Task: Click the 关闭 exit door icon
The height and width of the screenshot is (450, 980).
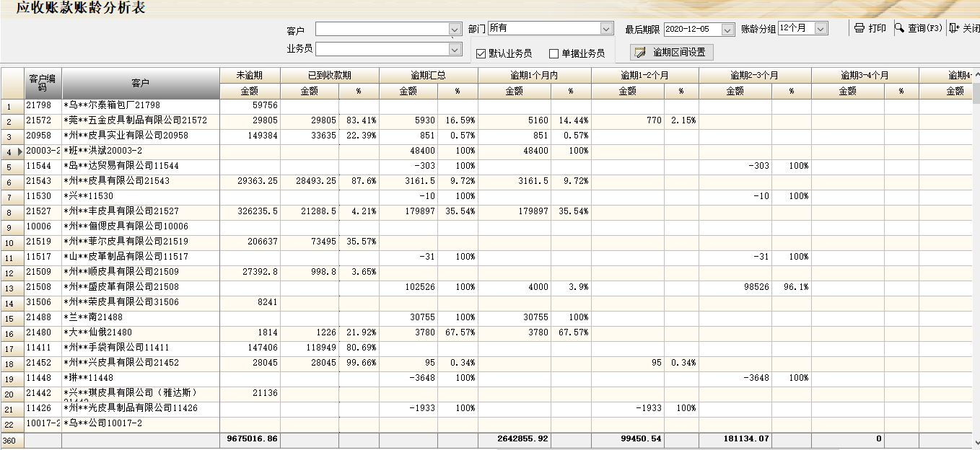Action: click(954, 28)
